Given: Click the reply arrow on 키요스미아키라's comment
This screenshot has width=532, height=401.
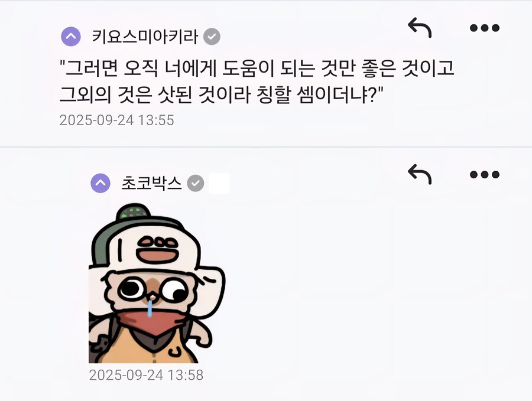Looking at the screenshot, I should 420,27.
